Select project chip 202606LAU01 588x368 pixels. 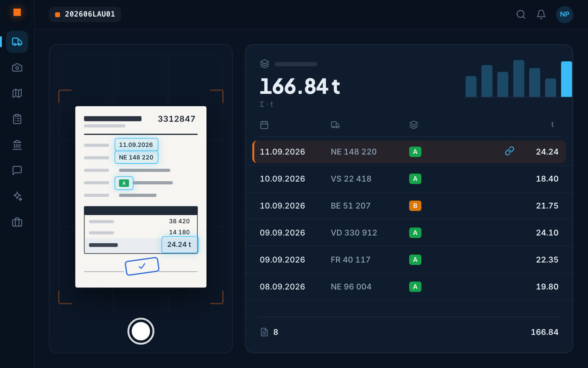(85, 14)
